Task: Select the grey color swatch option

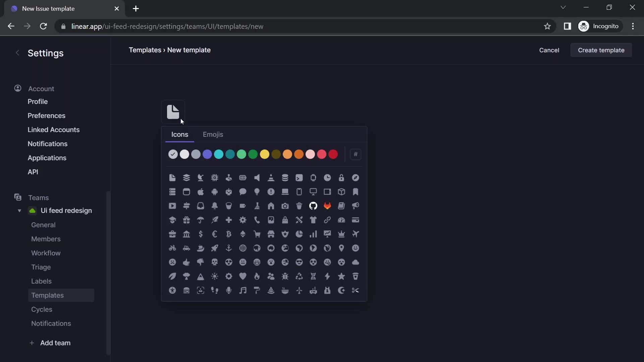Action: click(196, 154)
